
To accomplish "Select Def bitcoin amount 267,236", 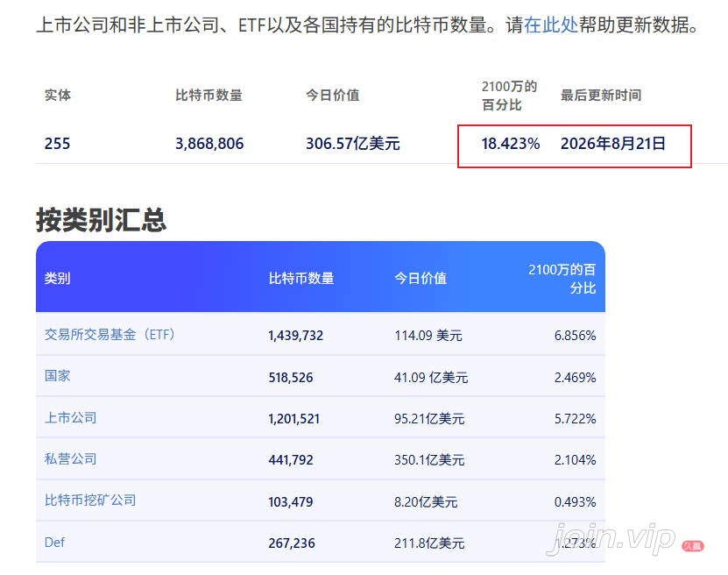I will point(292,543).
